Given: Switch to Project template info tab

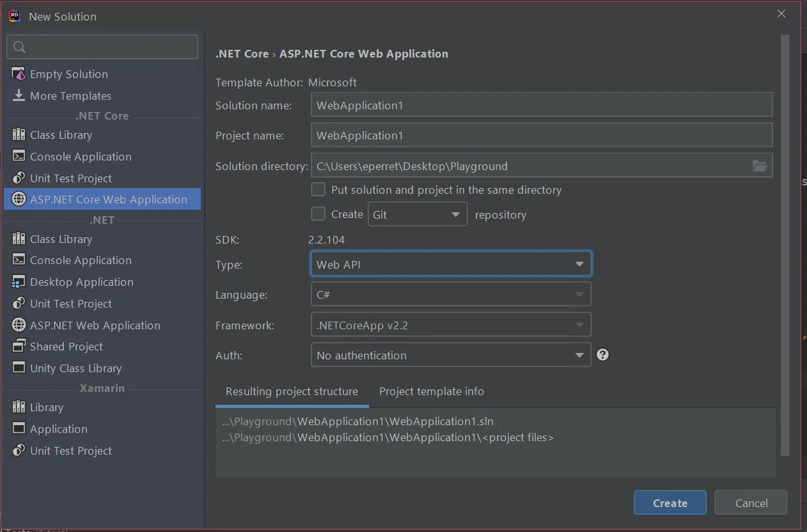Looking at the screenshot, I should click(x=431, y=391).
